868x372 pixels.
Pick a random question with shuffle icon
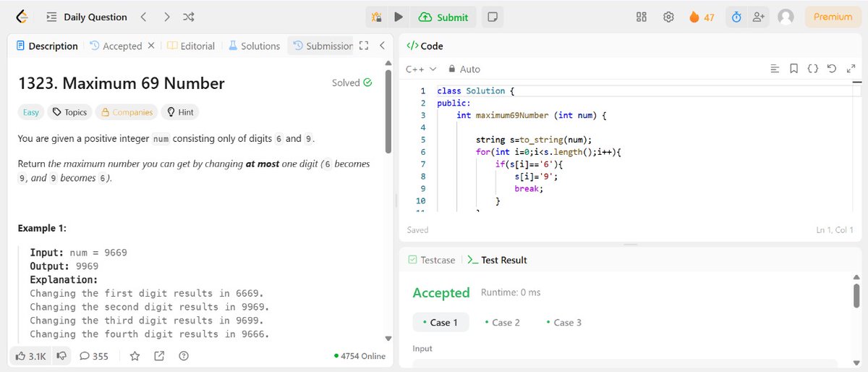(x=188, y=17)
